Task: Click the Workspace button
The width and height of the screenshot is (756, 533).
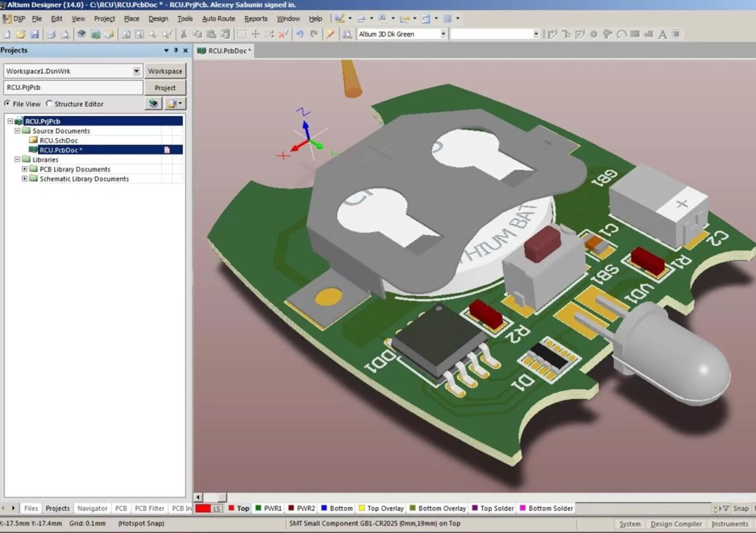Action: [x=165, y=71]
